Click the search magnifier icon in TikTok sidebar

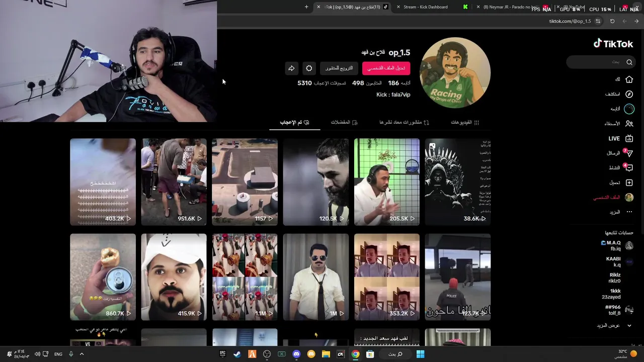coord(629,62)
